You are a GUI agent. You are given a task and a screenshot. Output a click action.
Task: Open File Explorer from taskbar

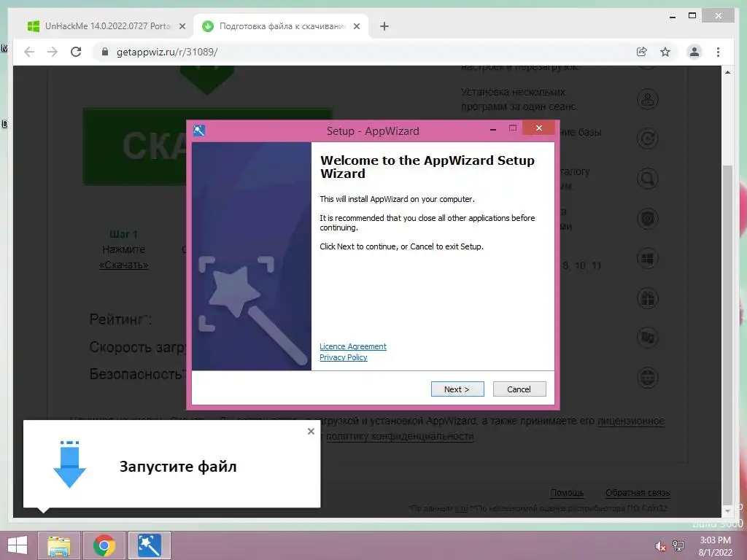click(x=58, y=545)
